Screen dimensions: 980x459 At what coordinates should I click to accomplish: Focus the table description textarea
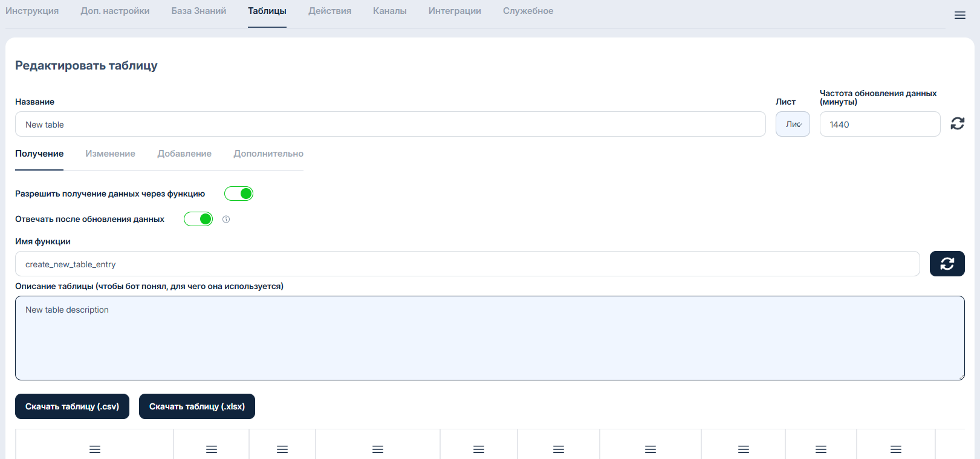click(490, 338)
